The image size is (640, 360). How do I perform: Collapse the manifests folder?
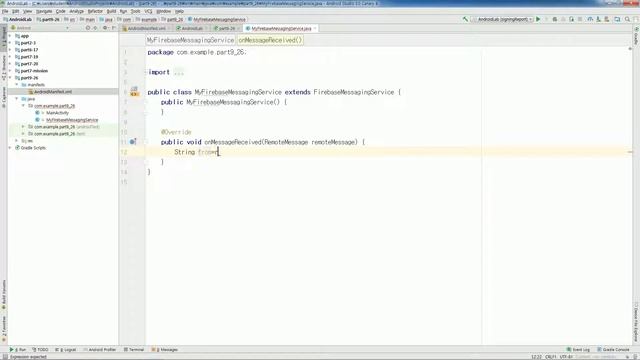[17, 84]
